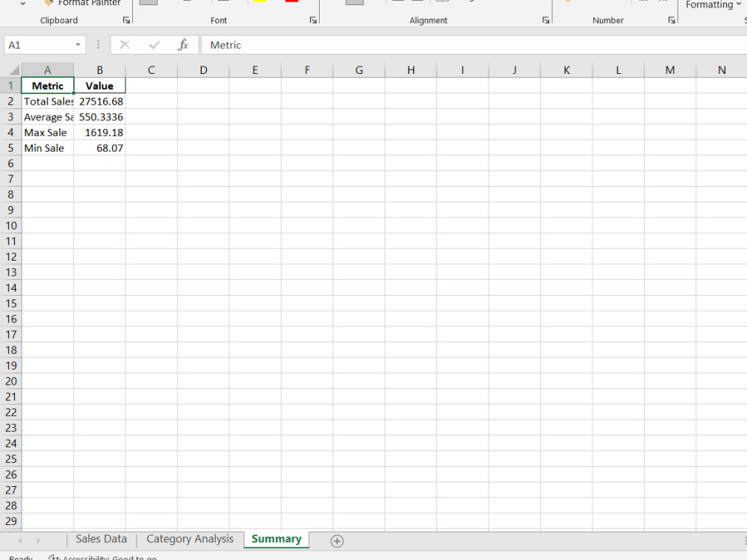Click the next sheet navigation arrow
Viewport: 747px width, 560px height.
pyautogui.click(x=38, y=541)
